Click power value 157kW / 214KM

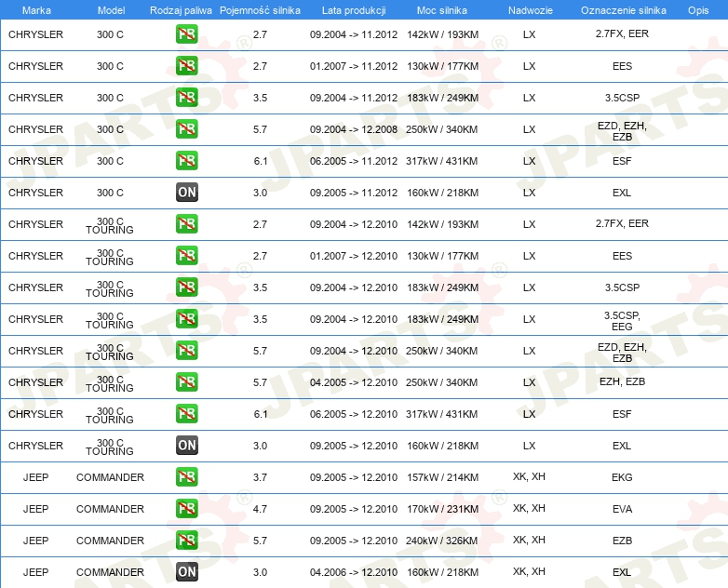pos(443,477)
